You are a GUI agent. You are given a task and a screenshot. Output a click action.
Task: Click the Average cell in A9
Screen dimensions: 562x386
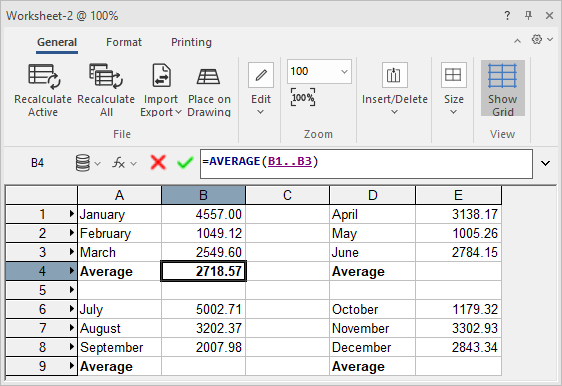pyautogui.click(x=120, y=366)
